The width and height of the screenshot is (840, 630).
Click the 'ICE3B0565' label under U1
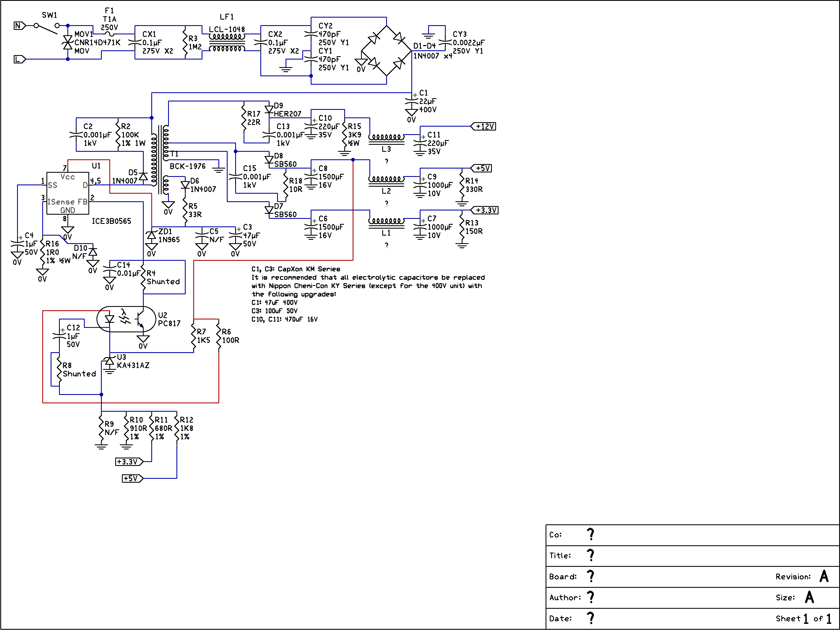tap(111, 221)
